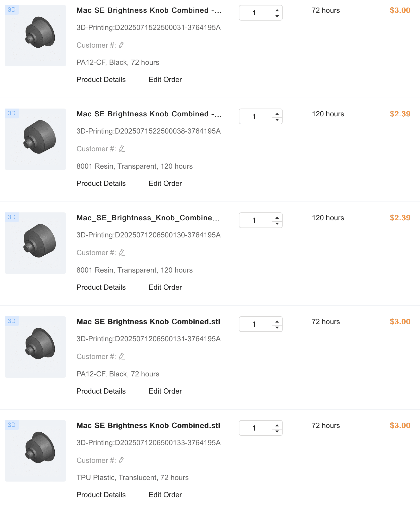Edit customer number for TPU Plastic item

click(x=122, y=460)
